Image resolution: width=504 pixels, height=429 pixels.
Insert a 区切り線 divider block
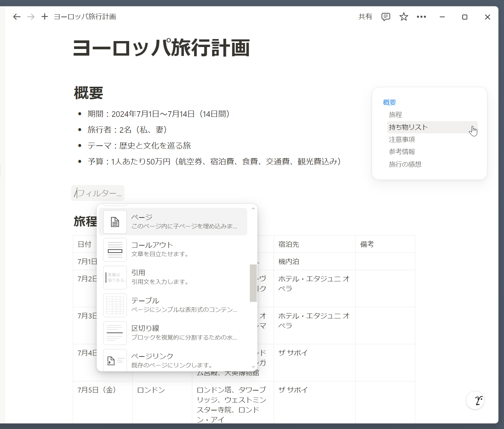coord(173,333)
